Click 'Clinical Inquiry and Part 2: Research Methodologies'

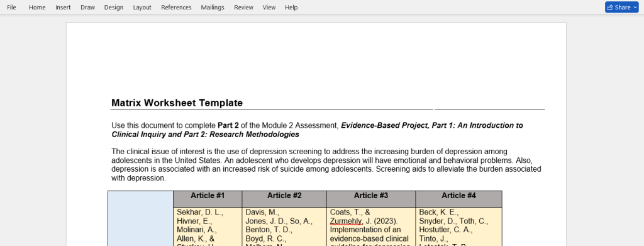[x=206, y=134]
